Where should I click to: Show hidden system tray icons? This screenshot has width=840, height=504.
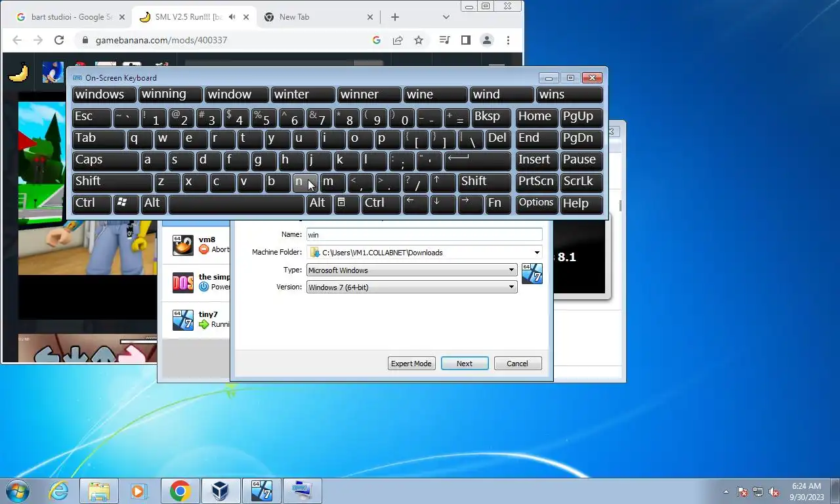[x=726, y=492]
